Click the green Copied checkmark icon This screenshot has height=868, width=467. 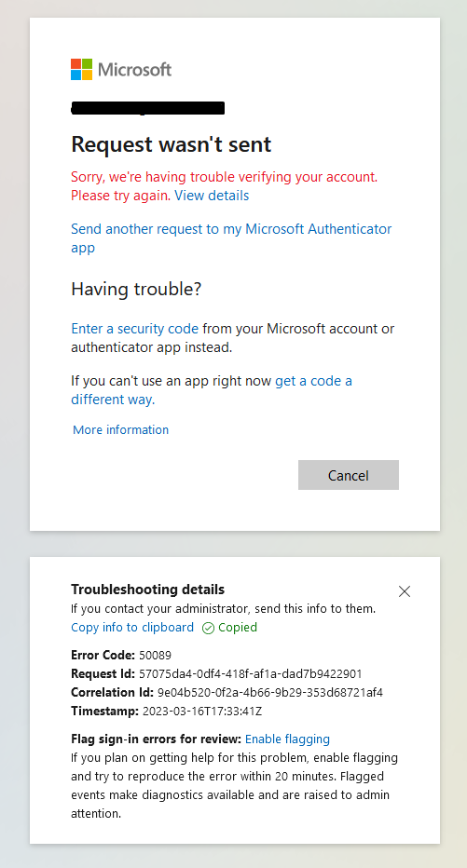click(x=208, y=628)
